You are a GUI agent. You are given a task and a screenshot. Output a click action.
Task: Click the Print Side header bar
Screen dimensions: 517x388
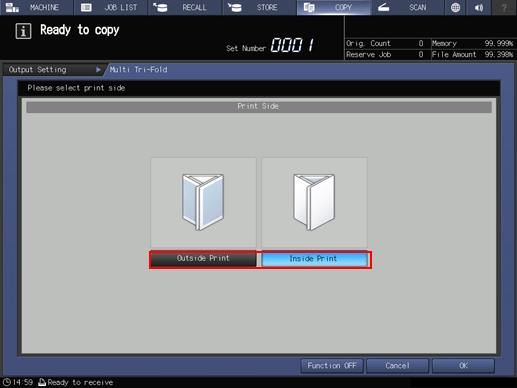pyautogui.click(x=259, y=107)
